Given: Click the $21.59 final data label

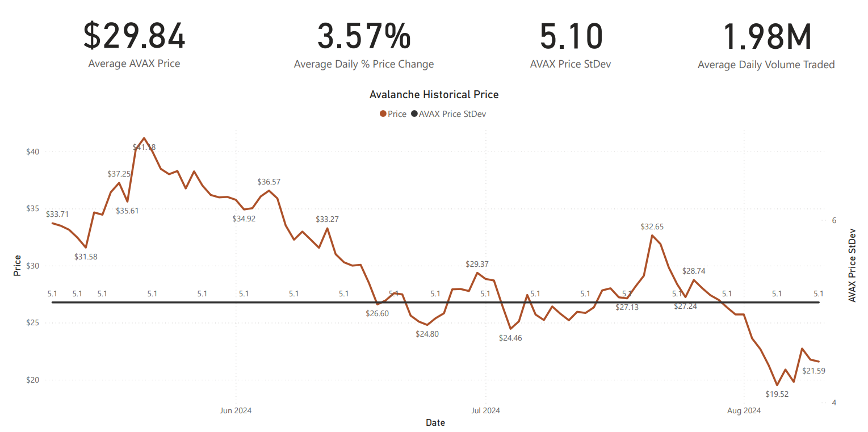Looking at the screenshot, I should pyautogui.click(x=814, y=371).
